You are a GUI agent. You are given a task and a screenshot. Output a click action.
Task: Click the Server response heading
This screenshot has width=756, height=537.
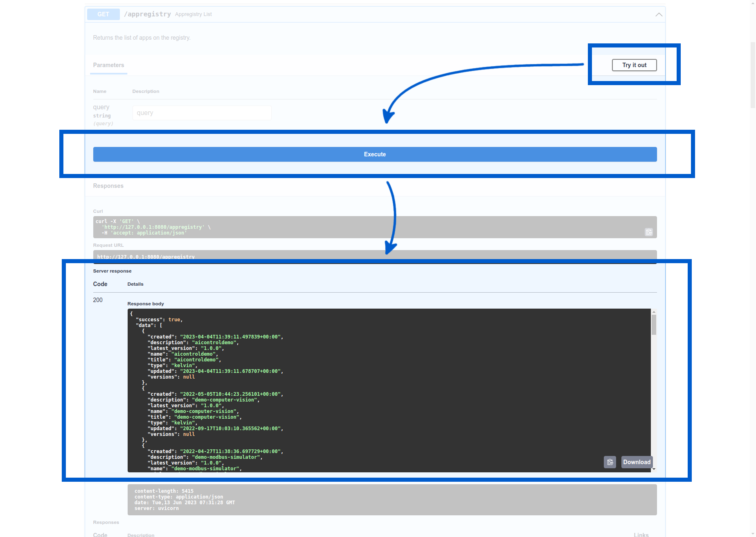112,271
